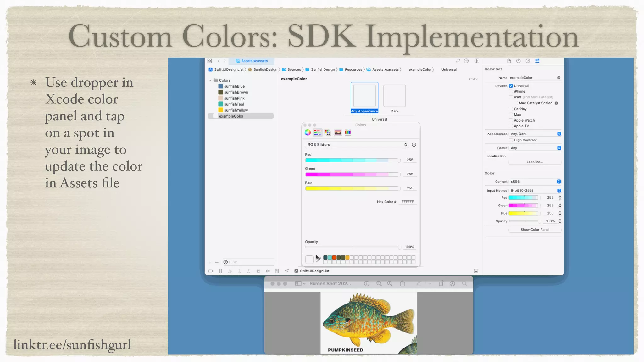Screen dimensions: 644x362
Task: Enable the Mac device checkbox
Action: pyautogui.click(x=511, y=115)
